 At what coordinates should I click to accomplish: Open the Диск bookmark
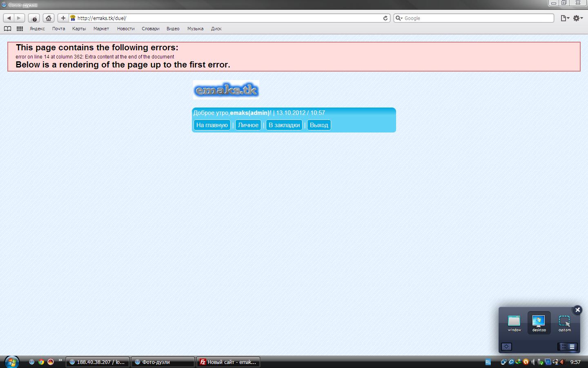[216, 29]
